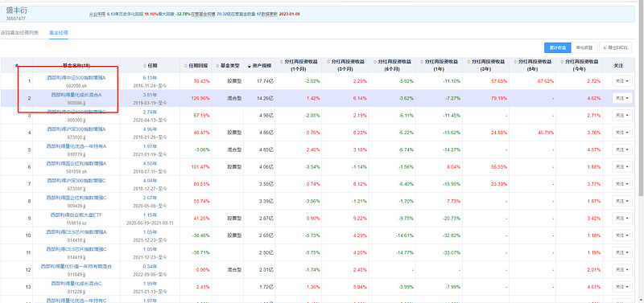644x303 pixels.
Task: Open fund link 西部利得沪深300指数增强A
Action: 76,129
